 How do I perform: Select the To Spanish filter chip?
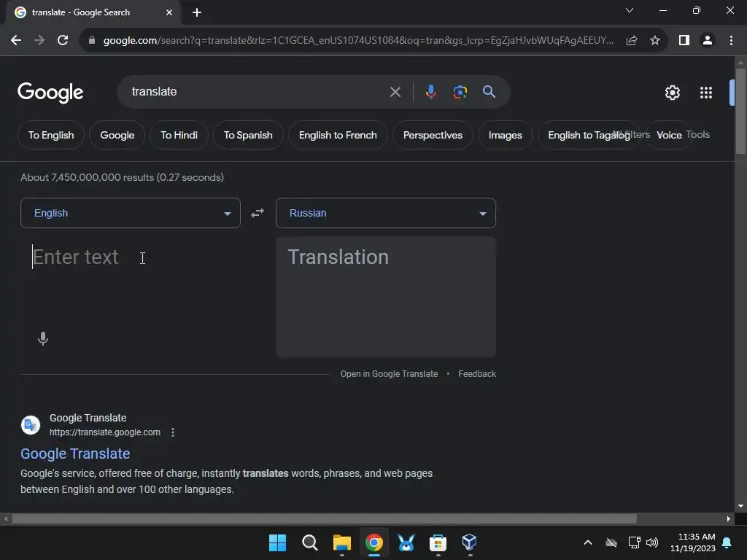[x=248, y=135]
